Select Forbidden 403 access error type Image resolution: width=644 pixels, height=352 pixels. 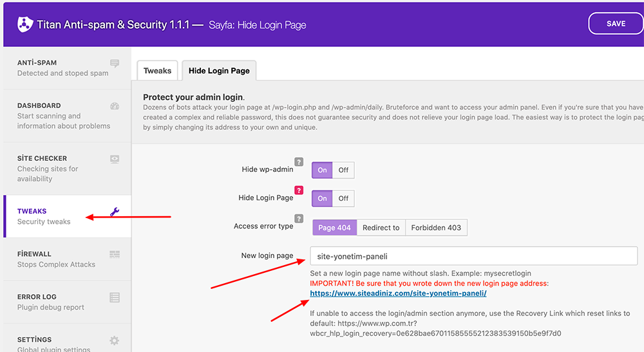436,228
